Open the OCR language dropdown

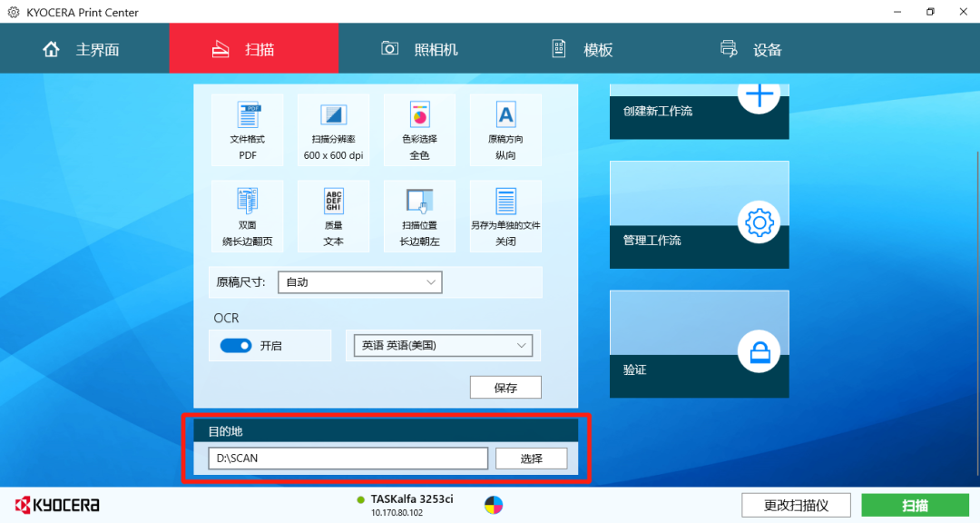(442, 345)
